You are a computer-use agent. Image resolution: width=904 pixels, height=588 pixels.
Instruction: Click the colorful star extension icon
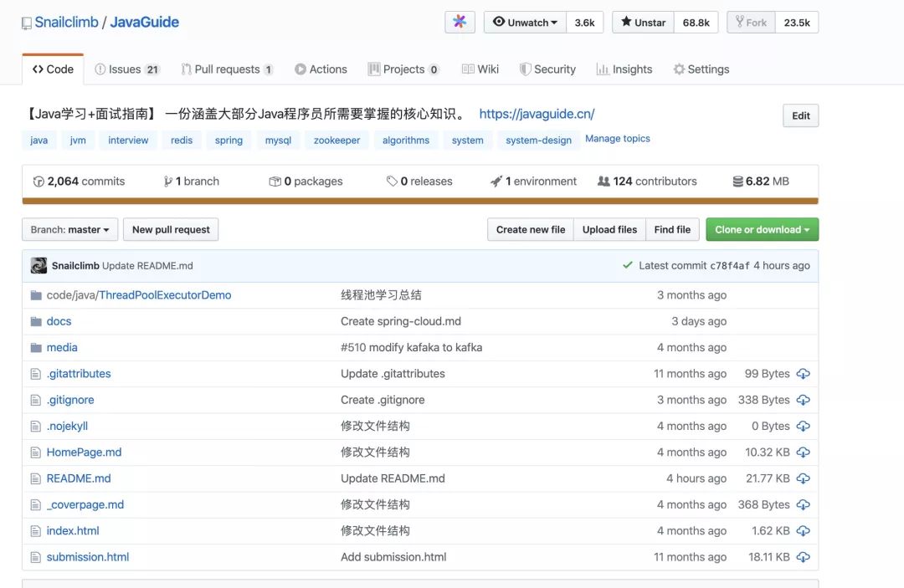(460, 22)
